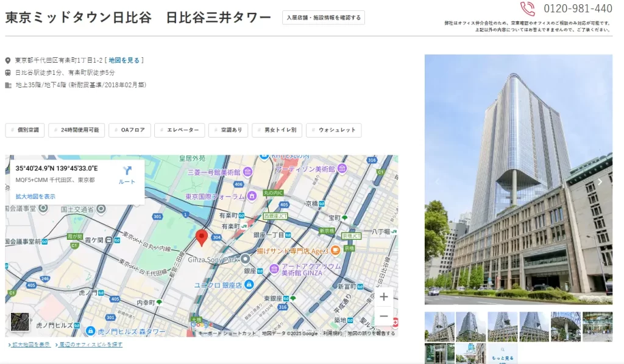Image resolution: width=624 pixels, height=364 pixels.
Task: Open the 地図を見る link next to the address
Action: 124,60
